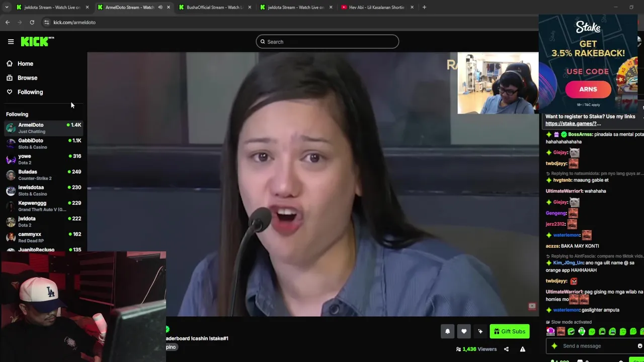Click green sparkle identity icon in message box
Screen dimensions: 644x362
tap(554, 346)
